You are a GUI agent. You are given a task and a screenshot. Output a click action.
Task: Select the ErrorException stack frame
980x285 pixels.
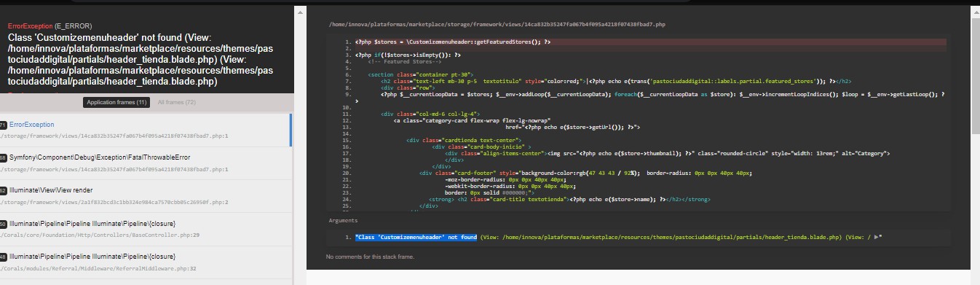point(145,130)
